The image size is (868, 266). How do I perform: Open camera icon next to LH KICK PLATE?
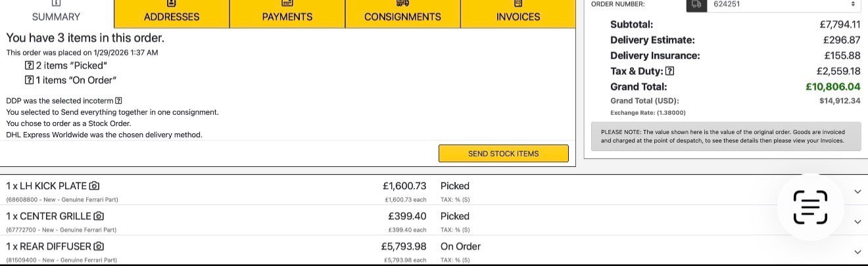click(94, 186)
